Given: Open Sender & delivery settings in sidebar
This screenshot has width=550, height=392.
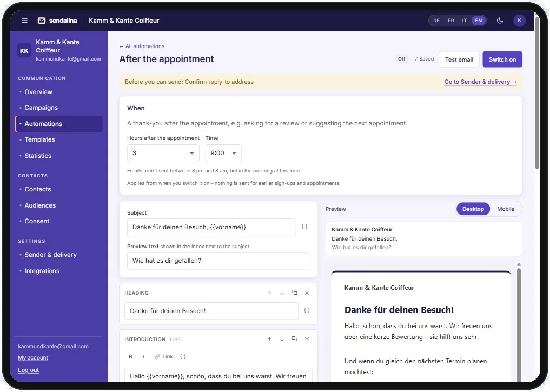Looking at the screenshot, I should [59, 255].
